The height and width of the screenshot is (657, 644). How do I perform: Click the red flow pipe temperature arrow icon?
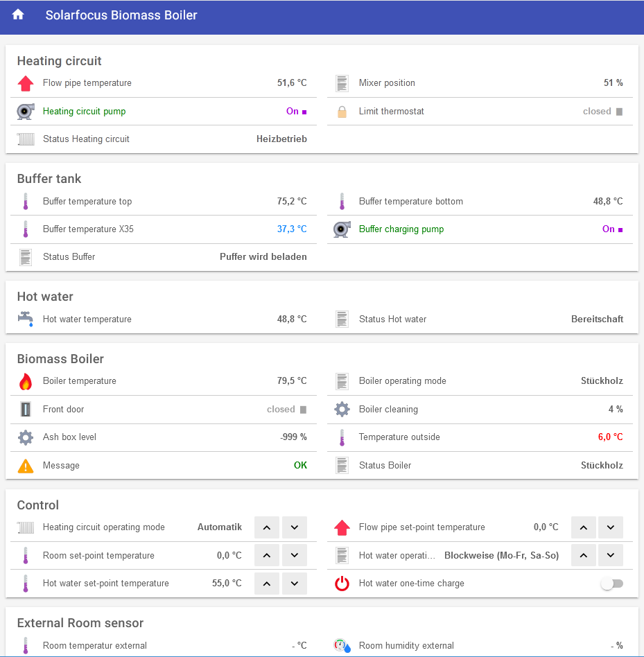[x=26, y=83]
